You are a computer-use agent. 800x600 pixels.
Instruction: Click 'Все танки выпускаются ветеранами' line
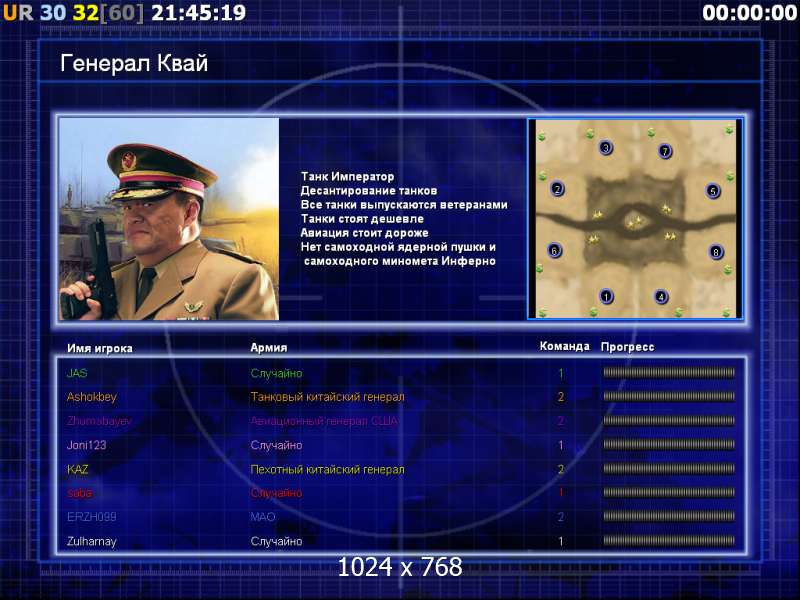404,205
